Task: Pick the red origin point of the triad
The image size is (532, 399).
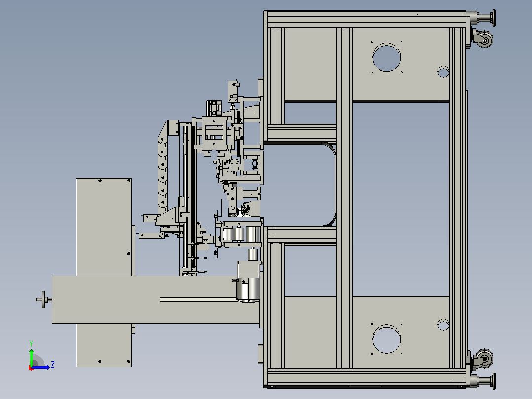Action: (31, 368)
